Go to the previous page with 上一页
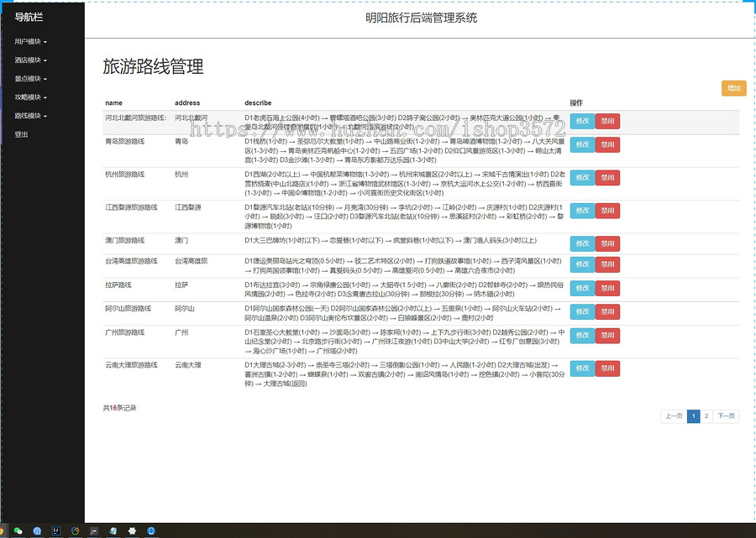The height and width of the screenshot is (538, 756). tap(674, 416)
